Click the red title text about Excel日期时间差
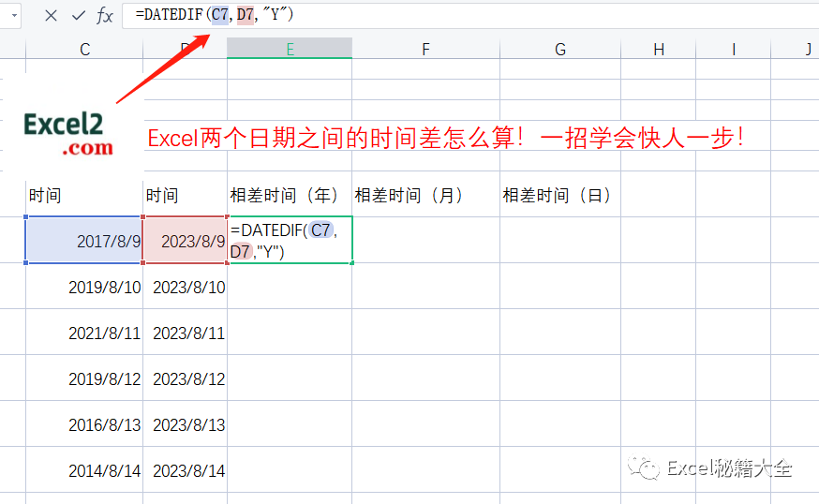This screenshot has width=819, height=504. tap(445, 139)
